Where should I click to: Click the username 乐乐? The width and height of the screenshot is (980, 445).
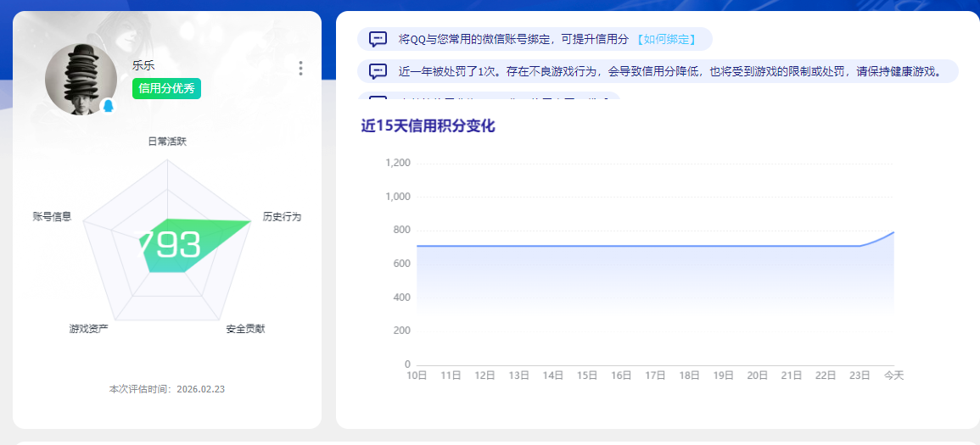[143, 65]
